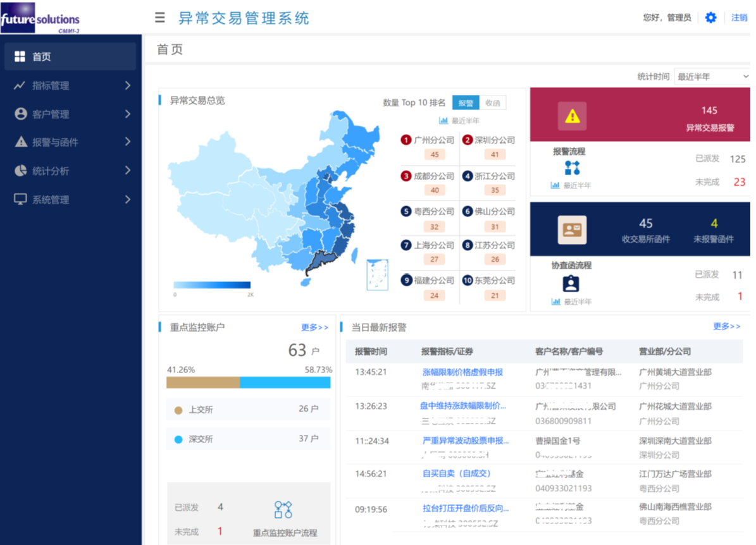
Task: Click the rank 10 badge for 东莞分公司
Action: [x=467, y=281]
